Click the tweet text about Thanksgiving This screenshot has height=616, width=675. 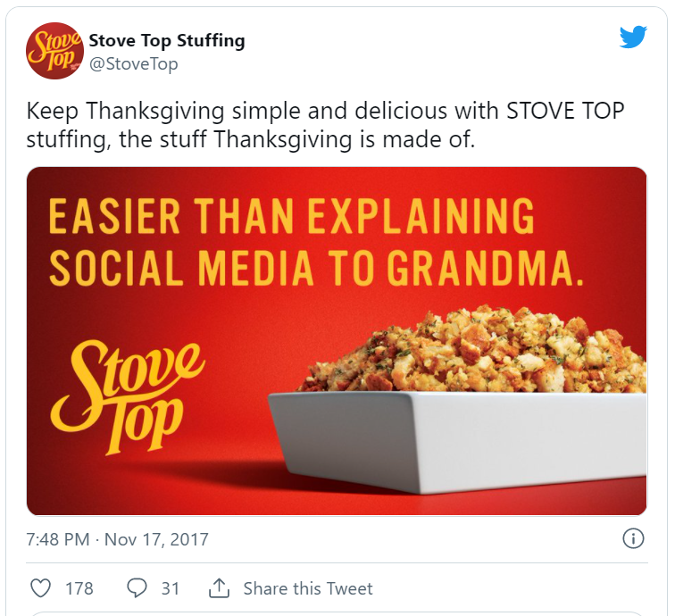click(325, 125)
